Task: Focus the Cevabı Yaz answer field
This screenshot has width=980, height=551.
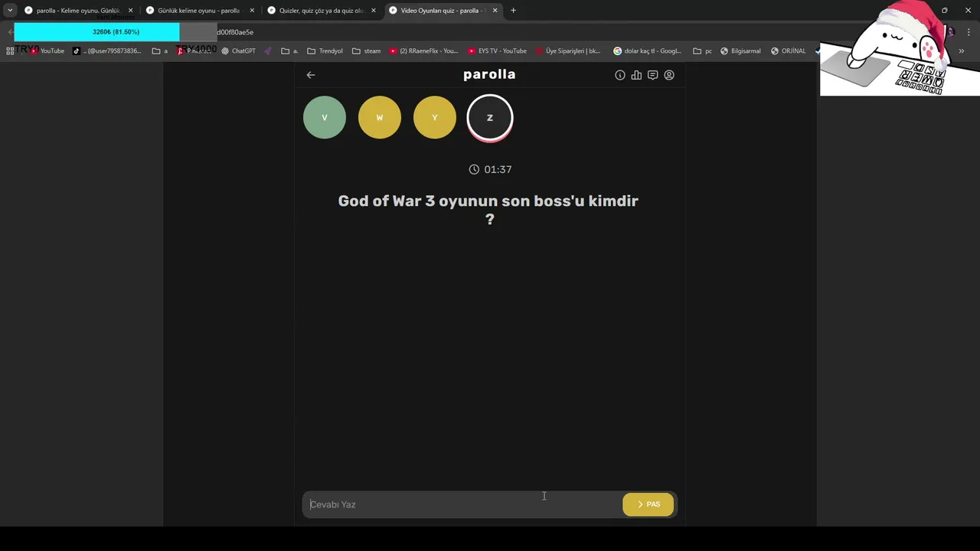Action: 462,504
